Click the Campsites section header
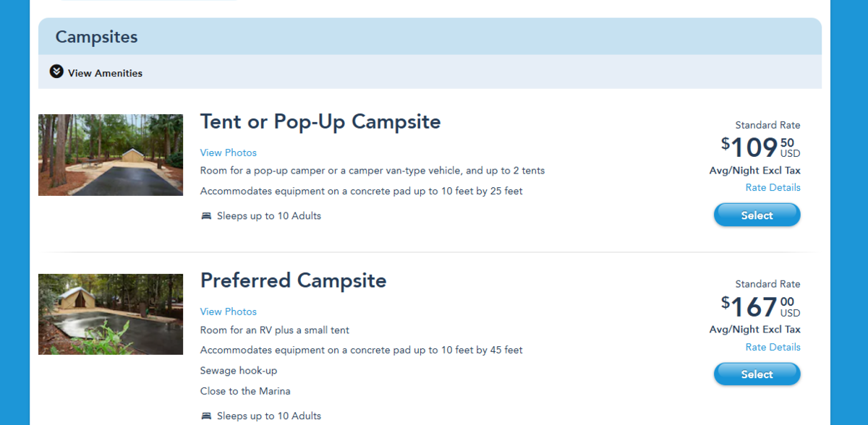 pos(96,37)
